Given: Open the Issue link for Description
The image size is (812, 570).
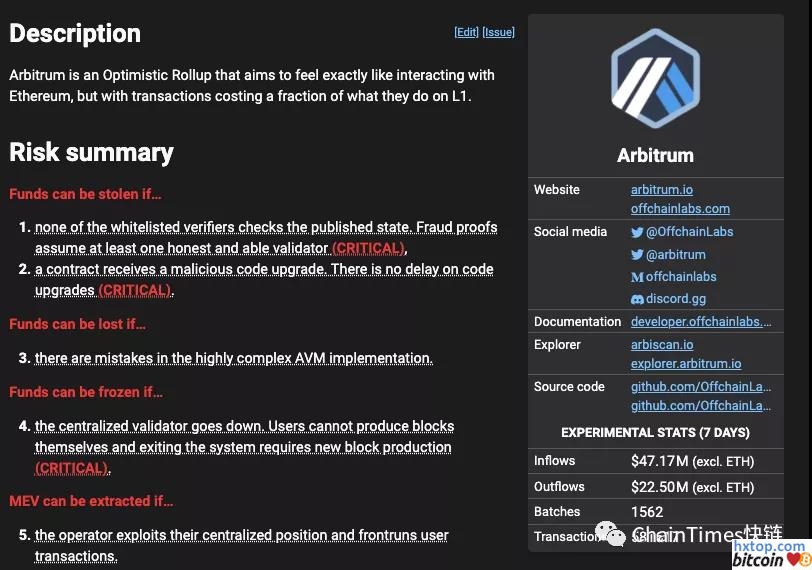Looking at the screenshot, I should click(x=498, y=32).
